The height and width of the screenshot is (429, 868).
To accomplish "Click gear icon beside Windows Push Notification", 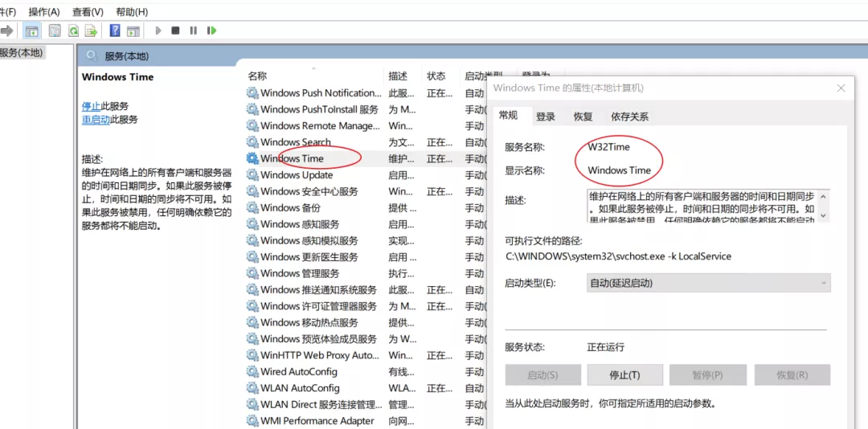I will coord(252,93).
